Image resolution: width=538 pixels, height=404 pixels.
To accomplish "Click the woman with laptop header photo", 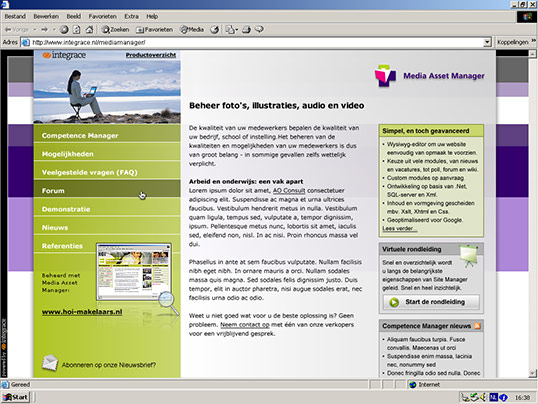I will (107, 92).
